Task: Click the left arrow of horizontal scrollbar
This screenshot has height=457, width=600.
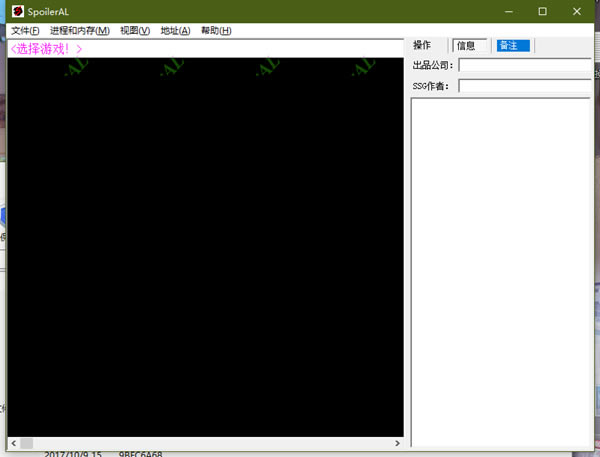Action: (x=14, y=443)
